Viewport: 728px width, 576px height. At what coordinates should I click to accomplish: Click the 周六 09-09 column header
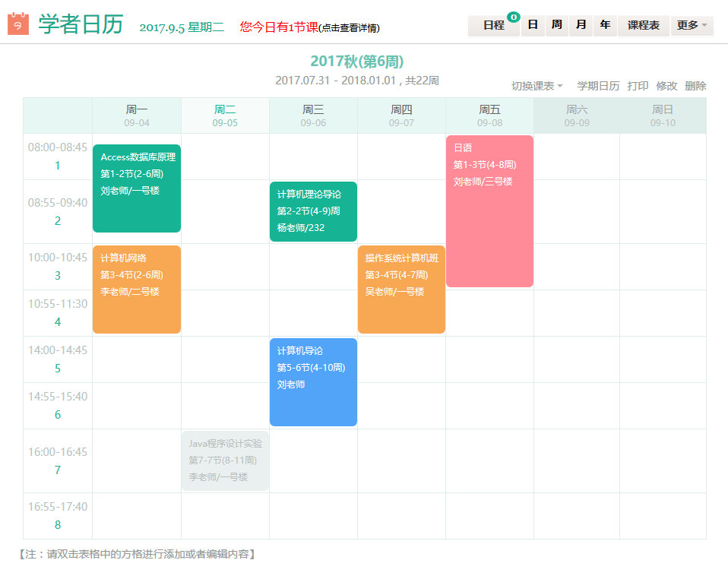pyautogui.click(x=577, y=116)
